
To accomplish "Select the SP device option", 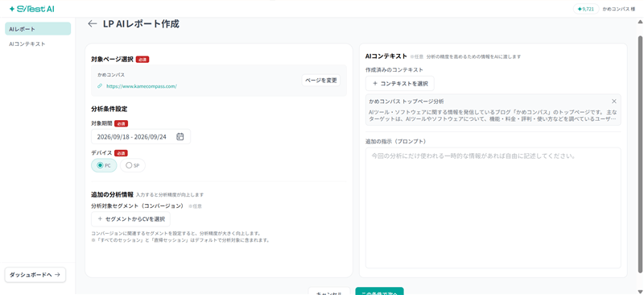I will point(133,165).
